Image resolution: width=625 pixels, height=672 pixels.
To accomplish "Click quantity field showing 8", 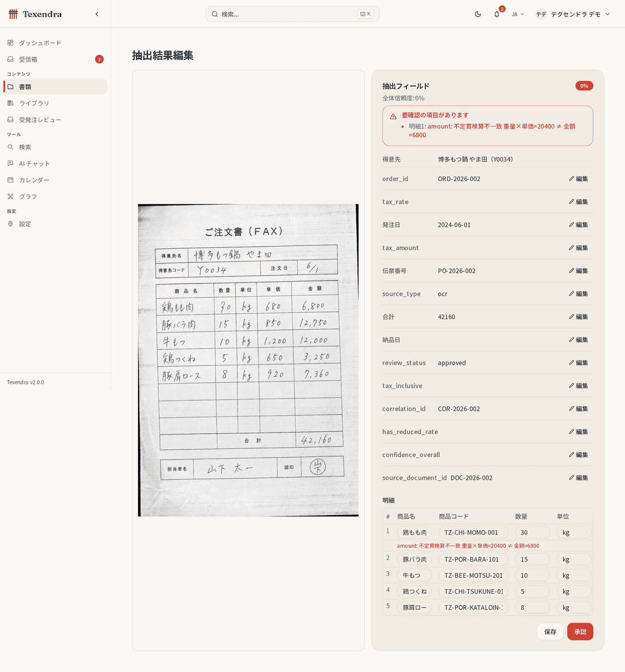I will click(x=532, y=608).
